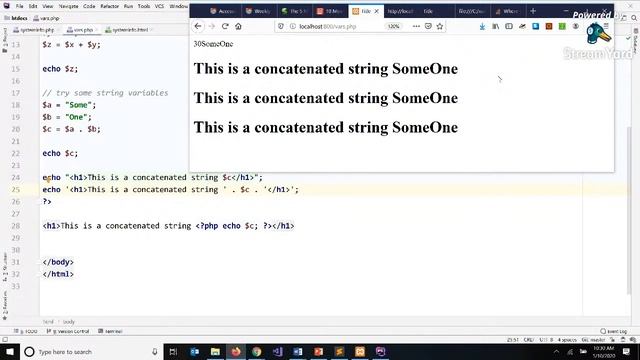Open the Navigate menu
The height and width of the screenshot is (360, 640).
tap(68, 6)
